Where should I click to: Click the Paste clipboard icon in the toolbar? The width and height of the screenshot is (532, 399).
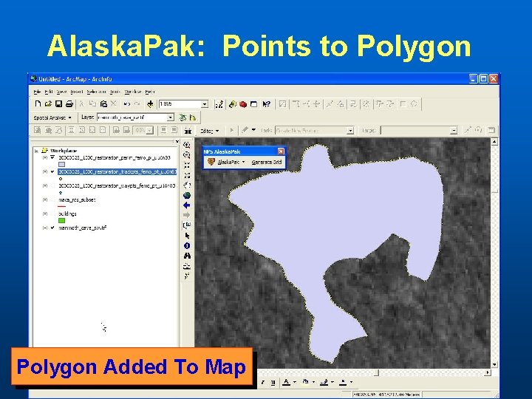click(104, 104)
